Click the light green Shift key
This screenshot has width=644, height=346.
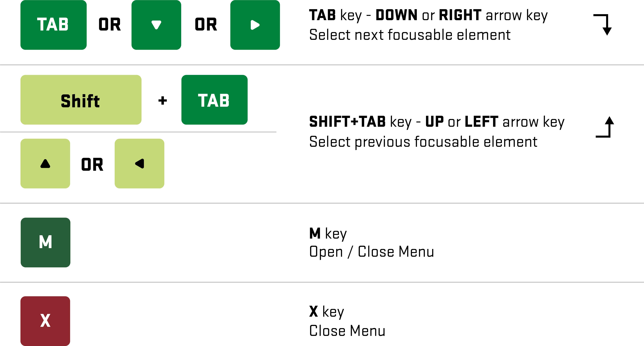(81, 100)
